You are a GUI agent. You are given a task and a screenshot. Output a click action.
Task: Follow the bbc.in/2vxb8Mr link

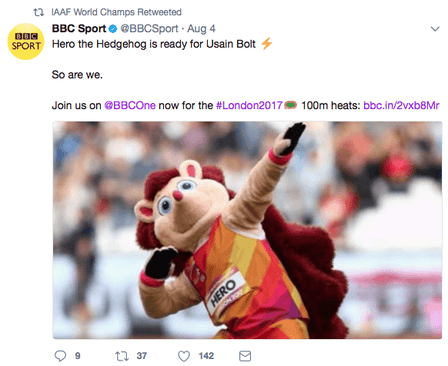pos(401,105)
